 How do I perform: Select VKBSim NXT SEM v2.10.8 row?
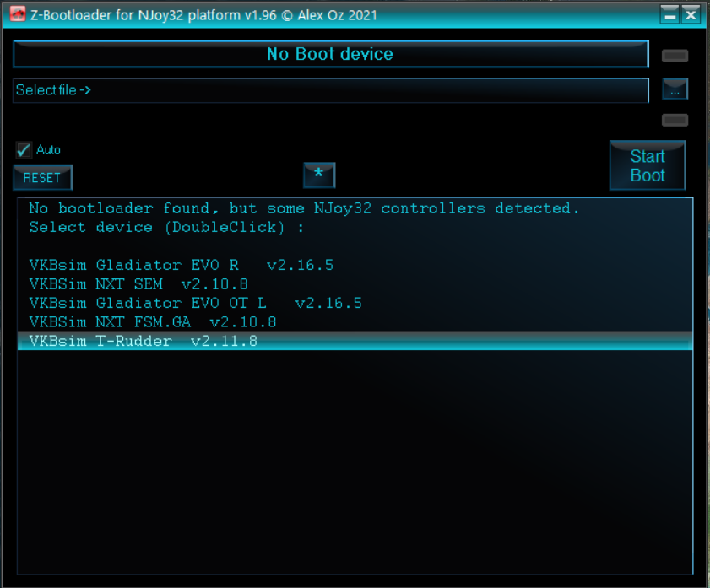pos(355,284)
